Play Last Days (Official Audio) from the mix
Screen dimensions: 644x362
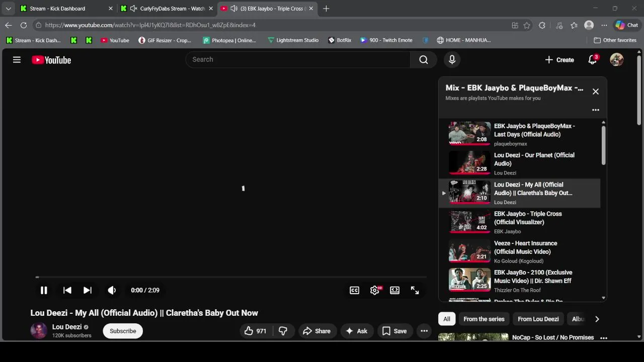(x=520, y=134)
